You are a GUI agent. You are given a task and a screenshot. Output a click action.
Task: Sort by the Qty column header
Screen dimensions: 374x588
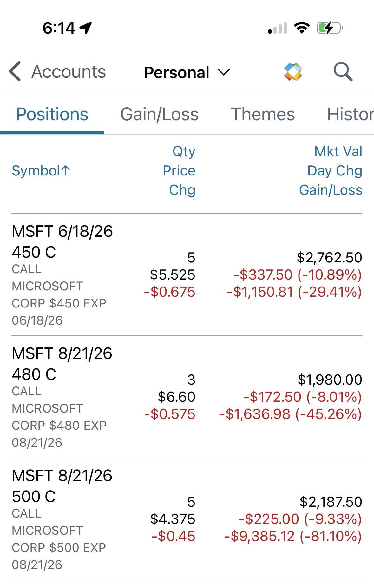[184, 151]
